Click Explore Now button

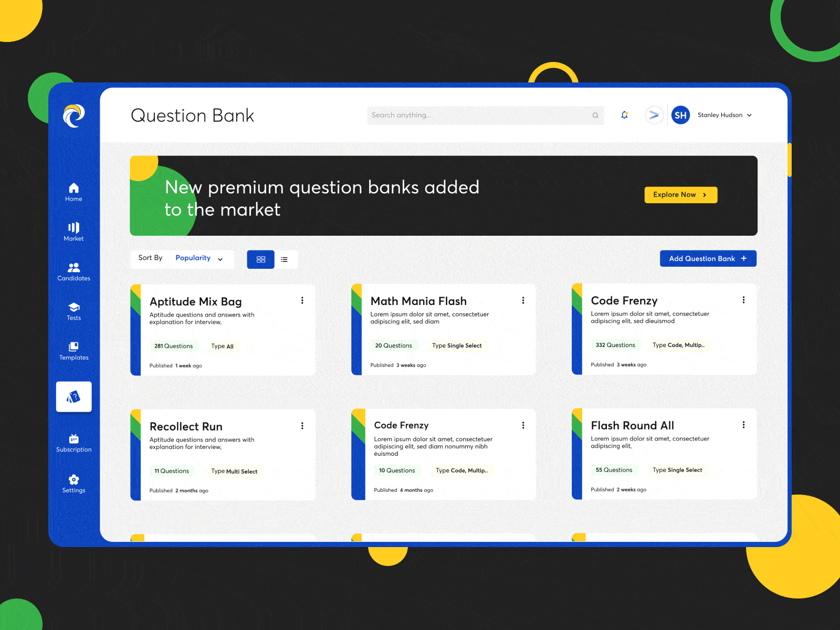pos(680,195)
